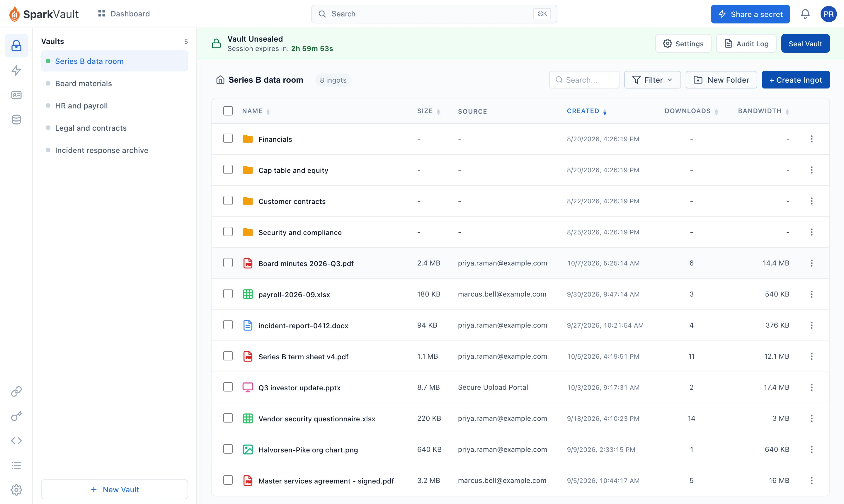
Task: Sort by the NAME column
Action: (x=256, y=111)
